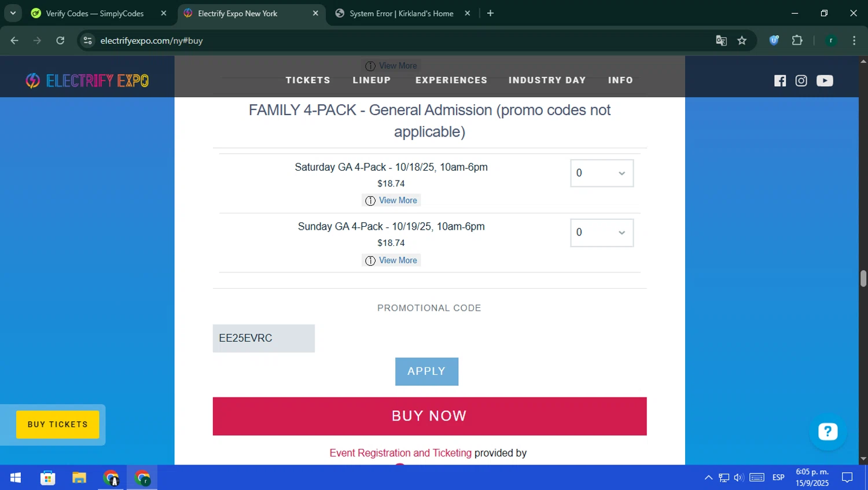
Task: Open Electrify Expo YouTube icon
Action: click(825, 81)
